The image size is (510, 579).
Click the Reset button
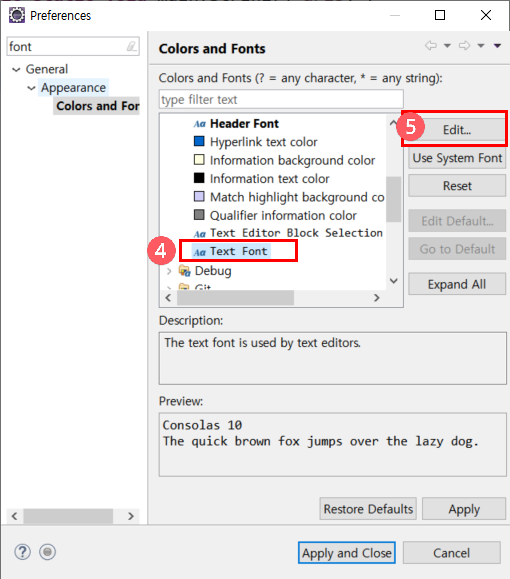(x=457, y=186)
